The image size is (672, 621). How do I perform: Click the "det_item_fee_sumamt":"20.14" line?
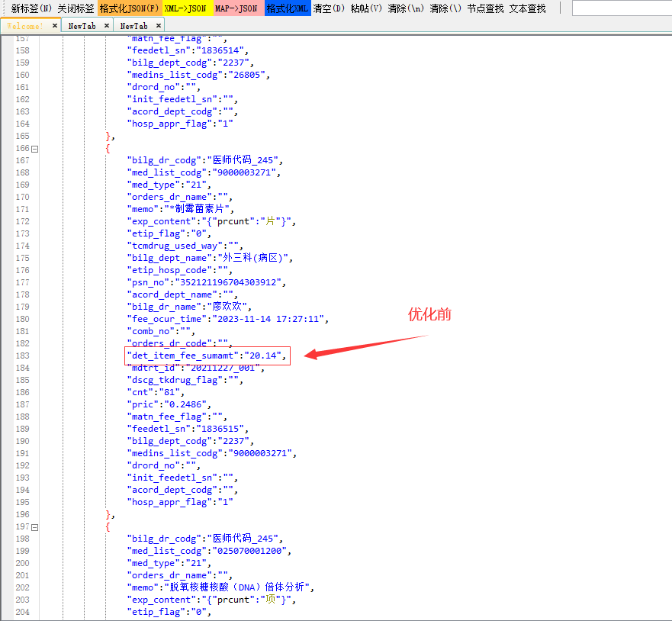coord(207,356)
